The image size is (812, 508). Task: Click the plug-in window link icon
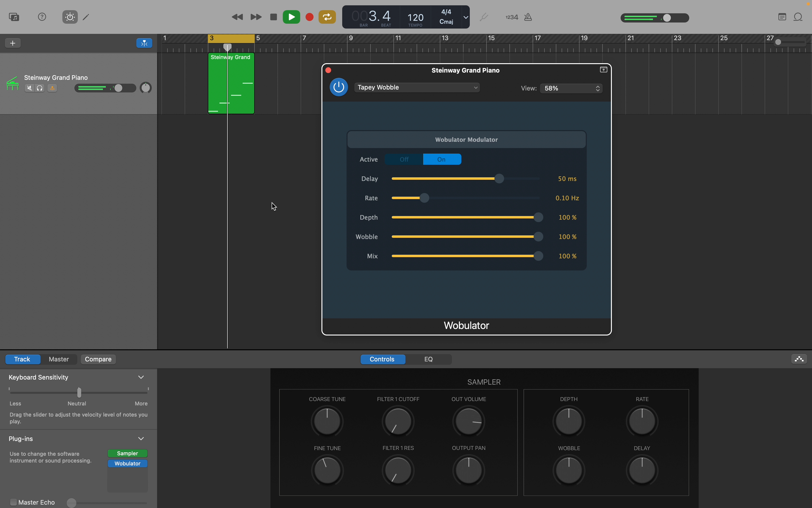coord(603,70)
